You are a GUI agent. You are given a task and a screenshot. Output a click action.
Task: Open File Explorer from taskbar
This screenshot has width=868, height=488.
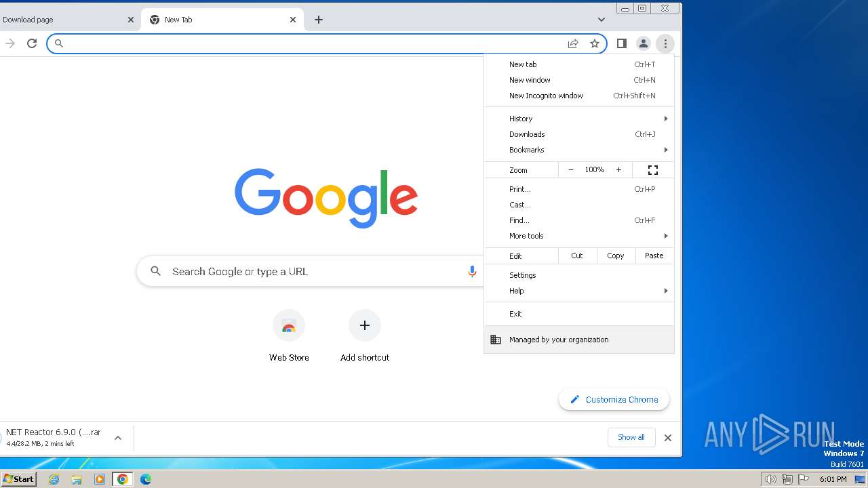[x=77, y=479]
